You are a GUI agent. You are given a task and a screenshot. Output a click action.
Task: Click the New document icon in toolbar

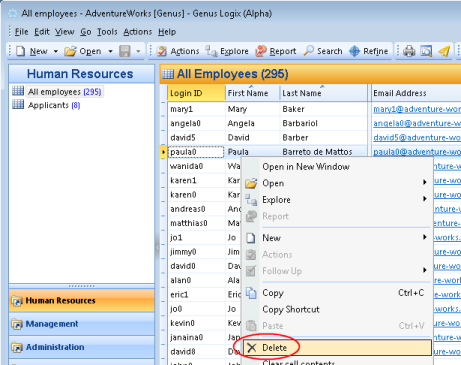click(21, 51)
